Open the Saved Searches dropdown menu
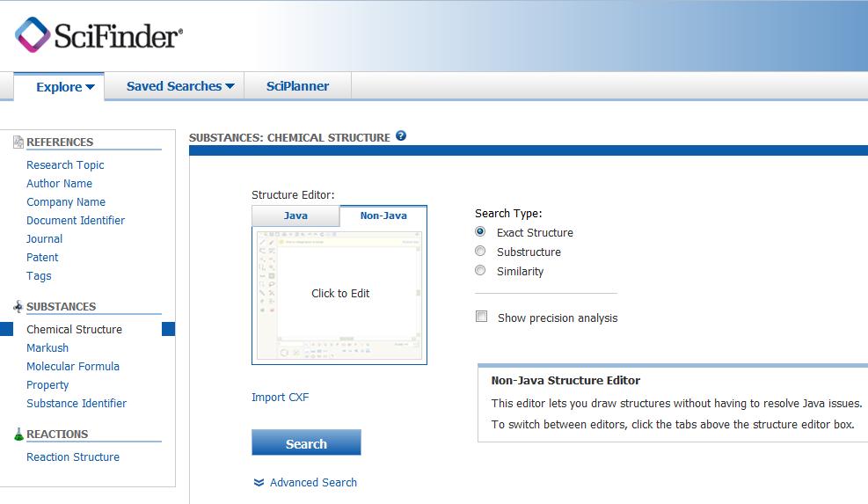Screen dimensions: 868x504 point(180,86)
